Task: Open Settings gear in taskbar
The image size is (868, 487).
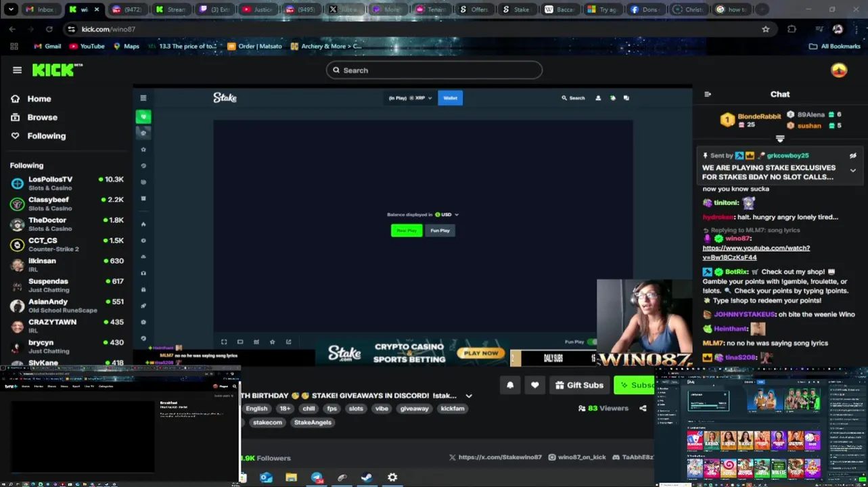Action: point(392,478)
